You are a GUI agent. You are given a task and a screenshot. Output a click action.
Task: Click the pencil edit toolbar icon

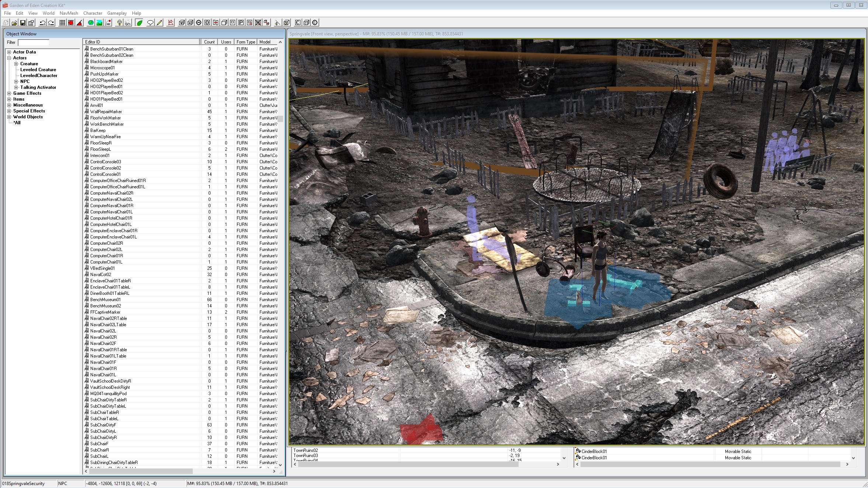point(159,23)
